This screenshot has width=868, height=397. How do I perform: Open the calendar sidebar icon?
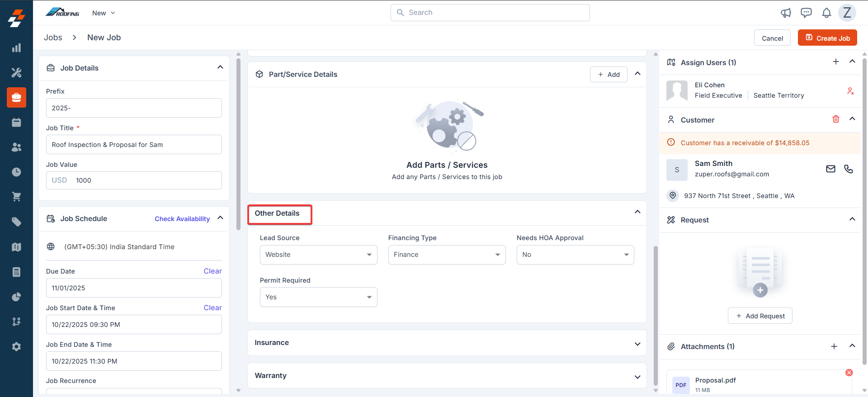[x=16, y=122]
